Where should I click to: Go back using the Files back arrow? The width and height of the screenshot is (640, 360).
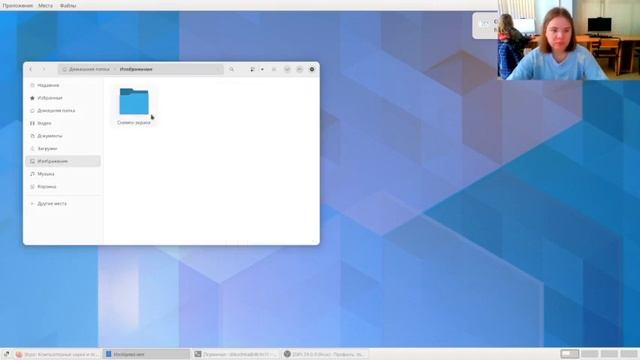(x=31, y=69)
